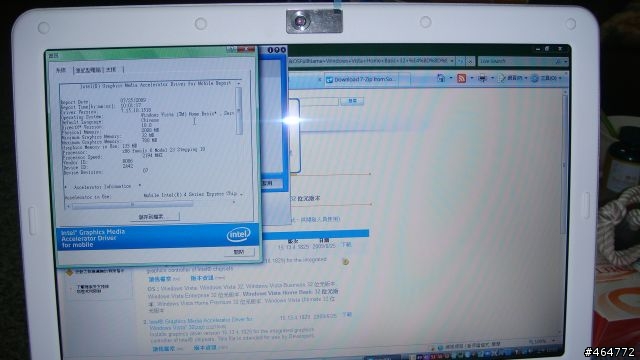Open the Home icon in Internet Explorer toolbar
Image resolution: width=640 pixels, height=360 pixels.
pyautogui.click(x=441, y=78)
